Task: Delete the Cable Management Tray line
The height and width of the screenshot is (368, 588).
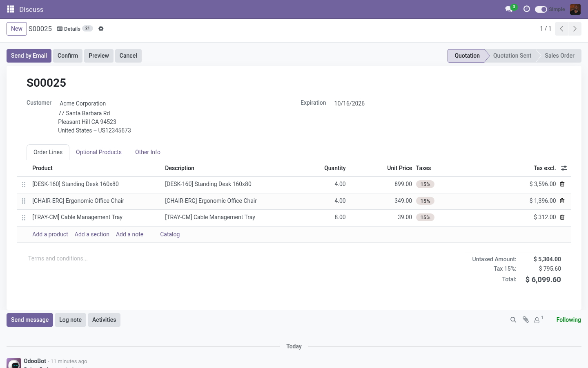Action: [x=562, y=217]
